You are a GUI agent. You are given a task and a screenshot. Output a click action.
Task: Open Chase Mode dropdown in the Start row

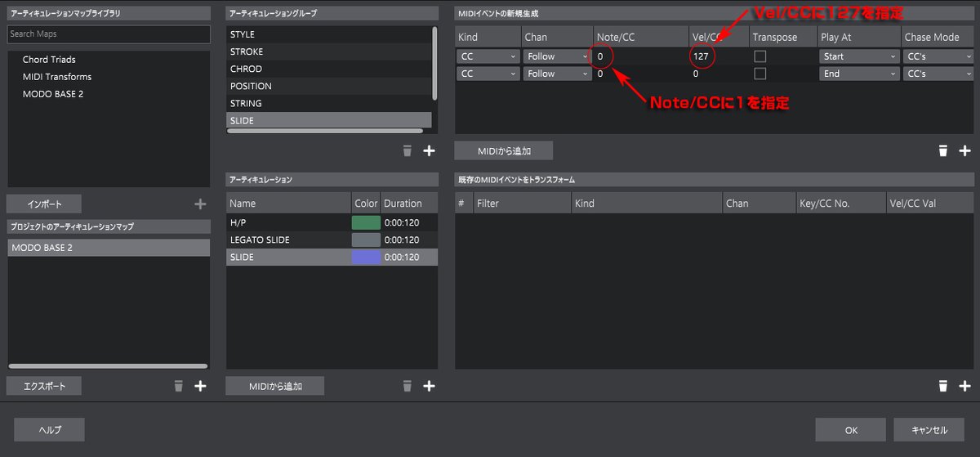938,56
